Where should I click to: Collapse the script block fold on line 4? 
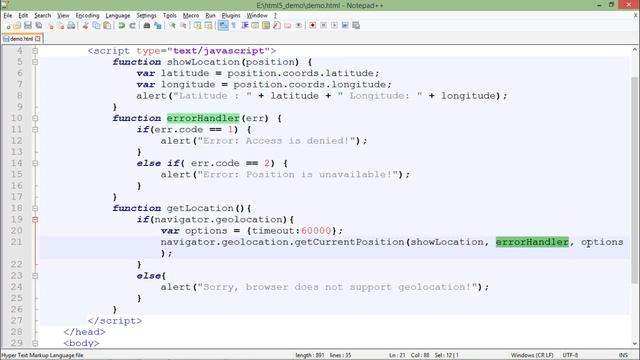point(35,51)
